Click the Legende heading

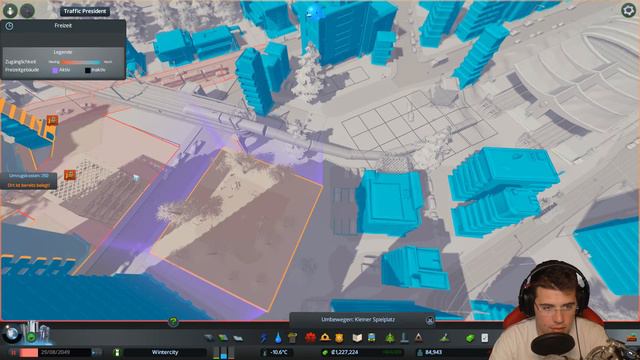63,52
